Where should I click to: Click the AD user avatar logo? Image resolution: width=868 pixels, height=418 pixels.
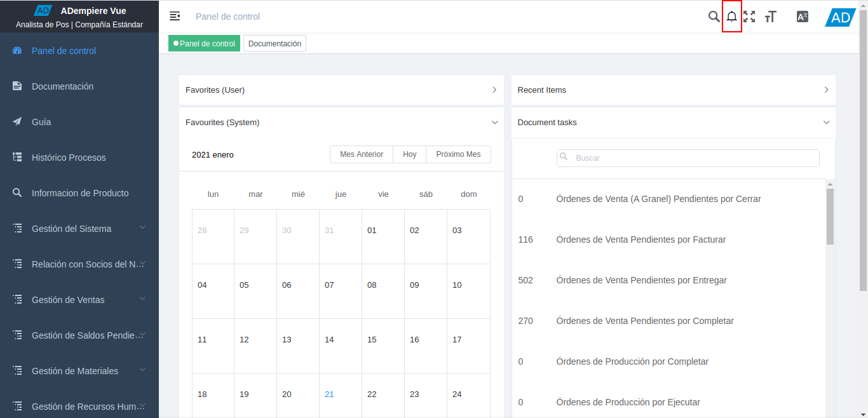(x=840, y=17)
